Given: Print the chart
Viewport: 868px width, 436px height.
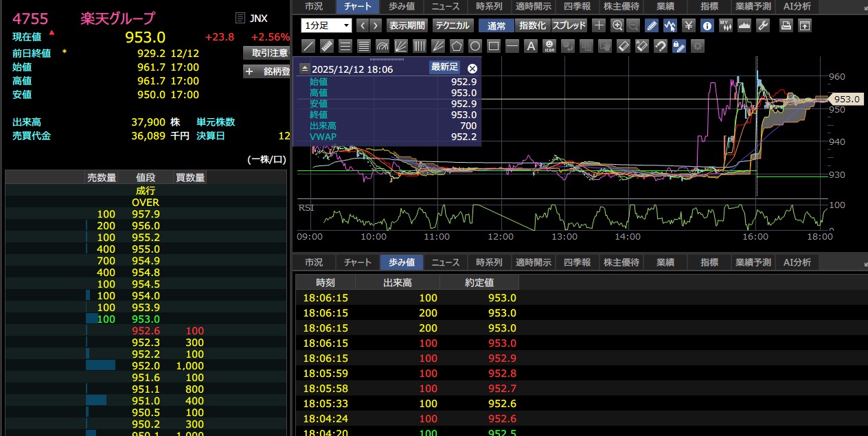Looking at the screenshot, I should (x=786, y=25).
